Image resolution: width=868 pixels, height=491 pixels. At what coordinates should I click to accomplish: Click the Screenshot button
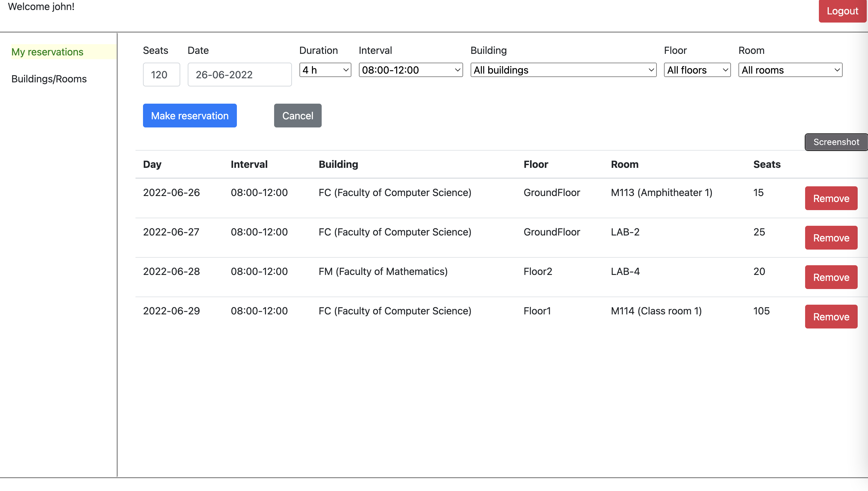pyautogui.click(x=836, y=142)
